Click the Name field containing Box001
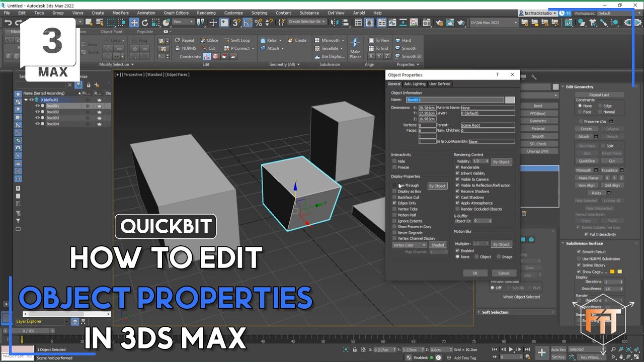The image size is (644, 362). tap(455, 100)
